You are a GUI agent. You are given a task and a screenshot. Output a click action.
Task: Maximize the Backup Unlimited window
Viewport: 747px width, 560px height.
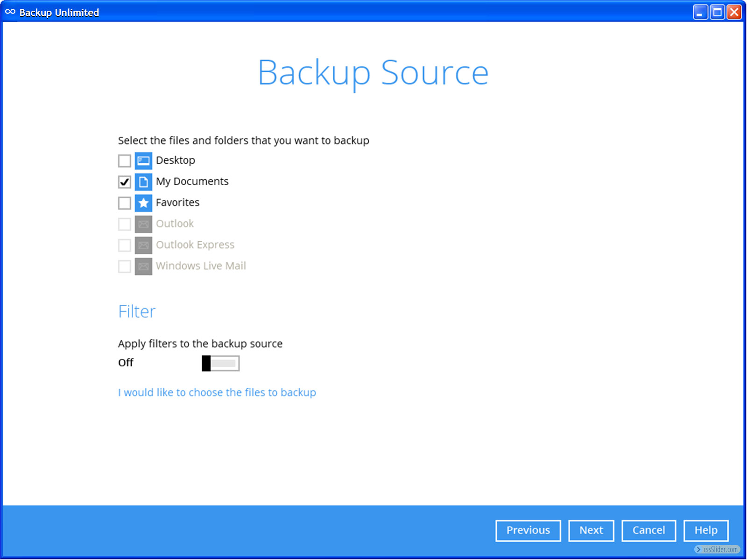[x=717, y=12]
